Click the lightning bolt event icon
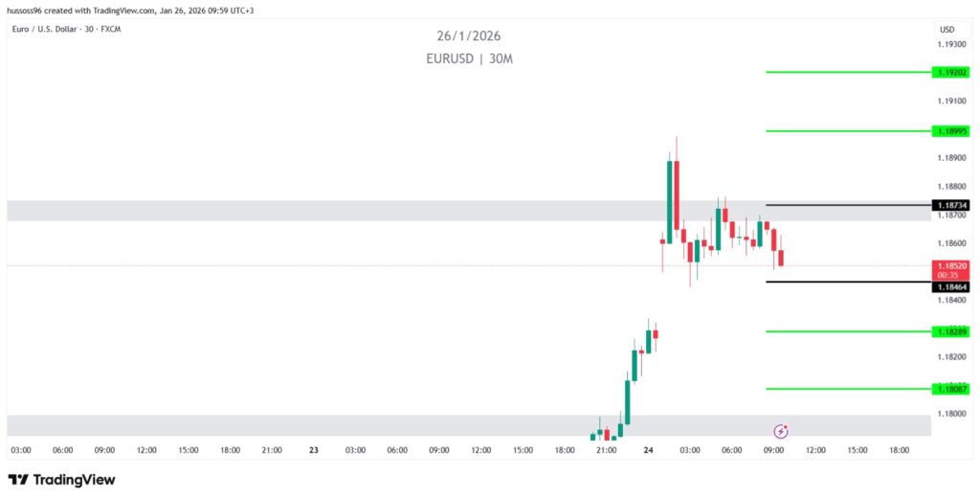 coord(781,431)
